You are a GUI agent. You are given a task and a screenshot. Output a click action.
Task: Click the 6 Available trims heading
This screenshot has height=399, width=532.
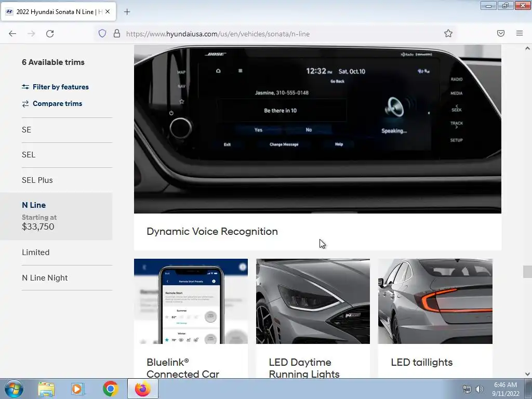point(54,62)
